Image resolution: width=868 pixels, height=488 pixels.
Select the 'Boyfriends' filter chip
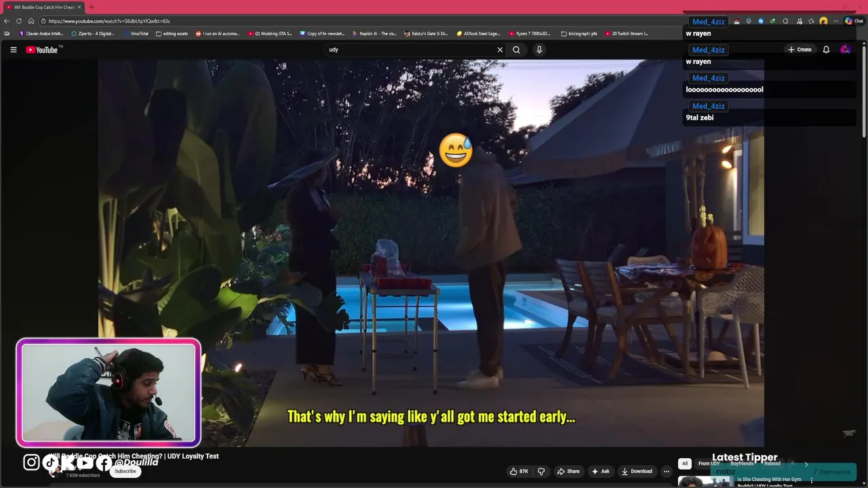tap(742, 464)
